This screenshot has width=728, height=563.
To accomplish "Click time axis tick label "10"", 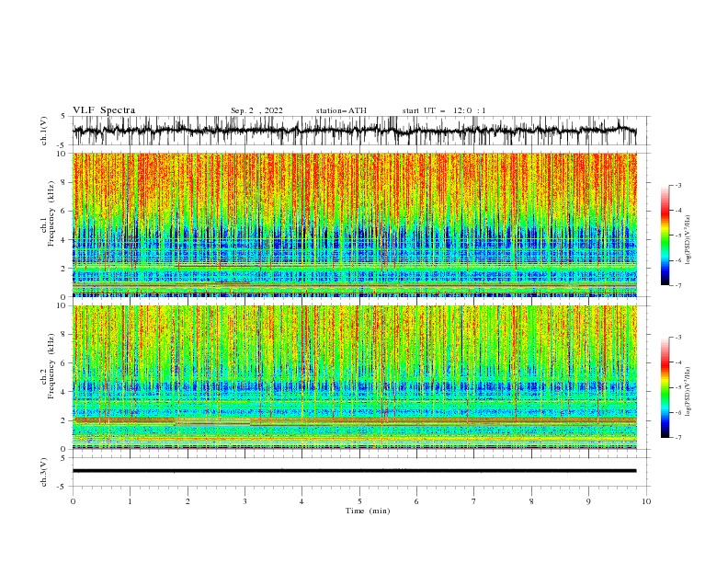I will coord(646,501).
